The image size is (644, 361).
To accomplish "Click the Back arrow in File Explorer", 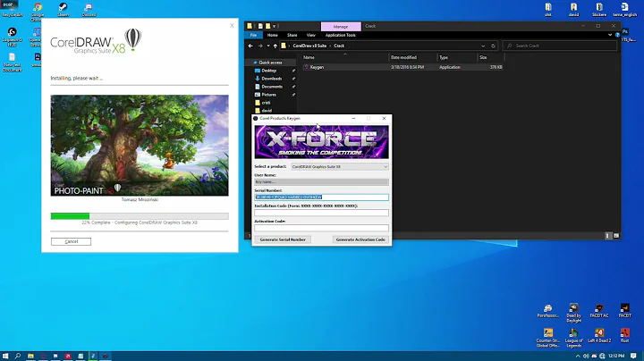I will pos(250,46).
